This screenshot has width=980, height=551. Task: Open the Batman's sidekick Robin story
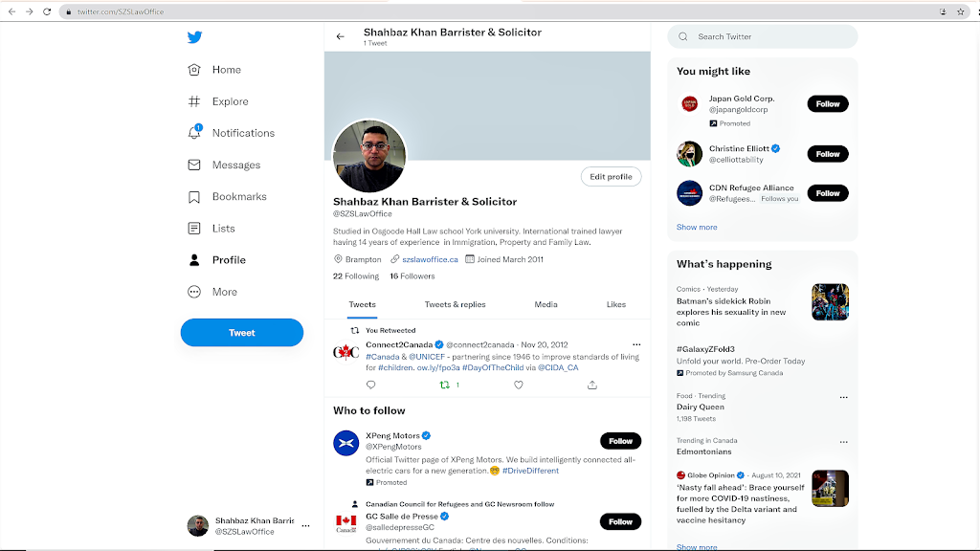pyautogui.click(x=731, y=312)
